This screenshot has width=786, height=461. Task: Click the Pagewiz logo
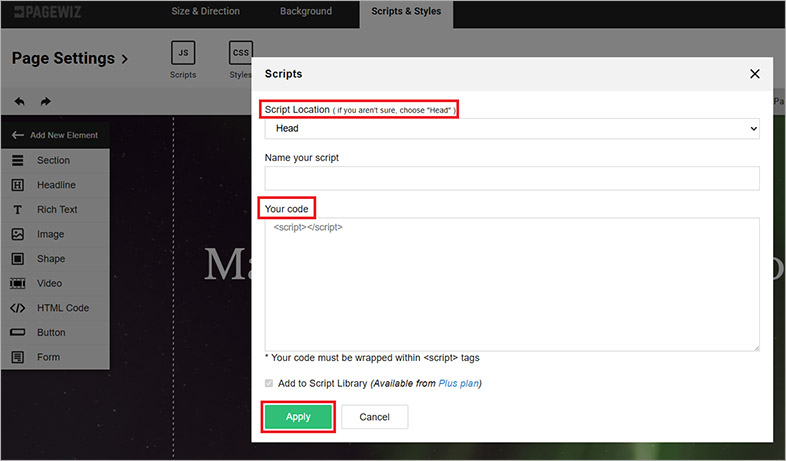coord(48,12)
